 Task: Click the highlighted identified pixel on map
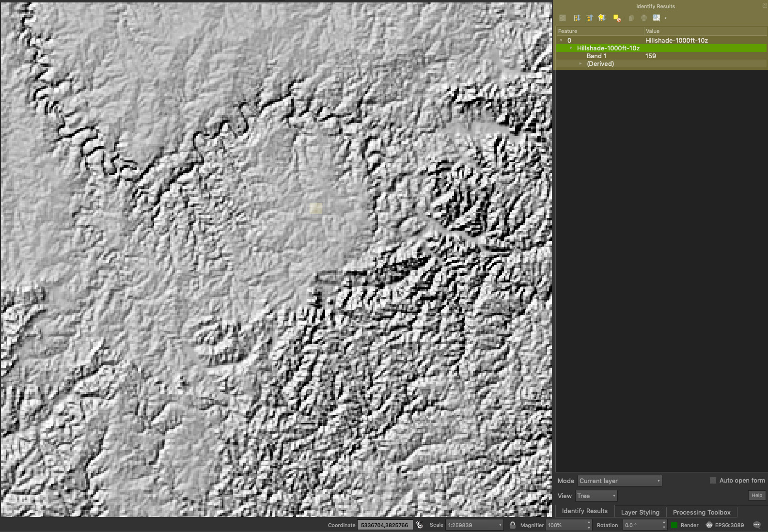(316, 208)
